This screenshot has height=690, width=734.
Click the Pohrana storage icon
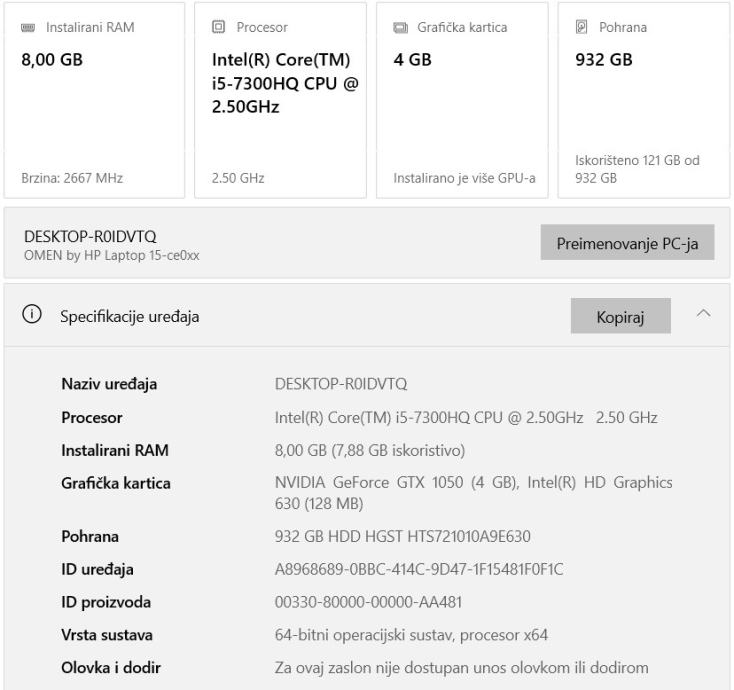(592, 27)
